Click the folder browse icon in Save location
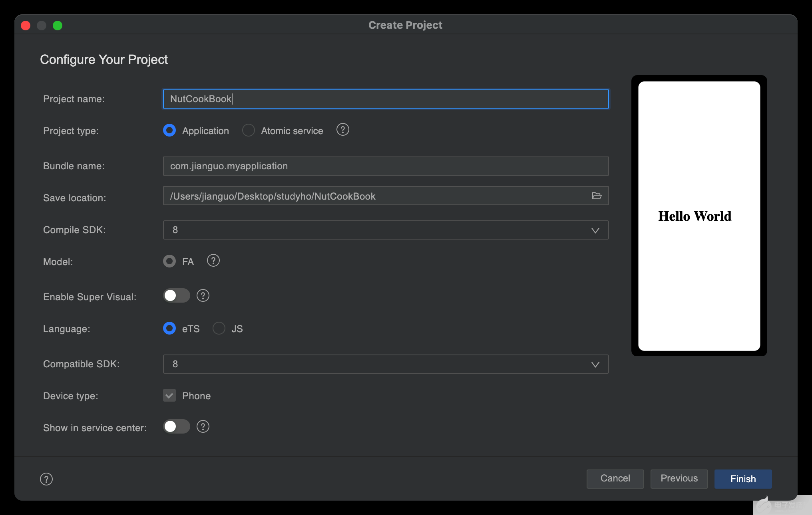This screenshot has width=812, height=515. pyautogui.click(x=597, y=196)
